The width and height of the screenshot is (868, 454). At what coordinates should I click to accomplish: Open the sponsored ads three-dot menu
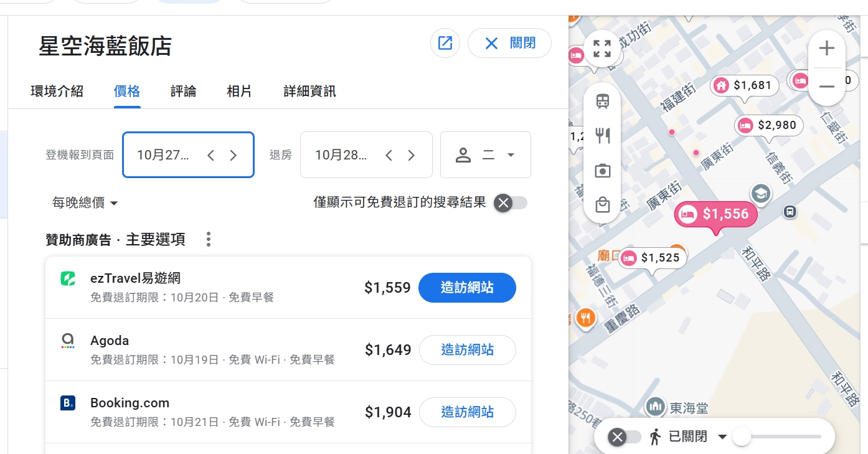point(209,239)
